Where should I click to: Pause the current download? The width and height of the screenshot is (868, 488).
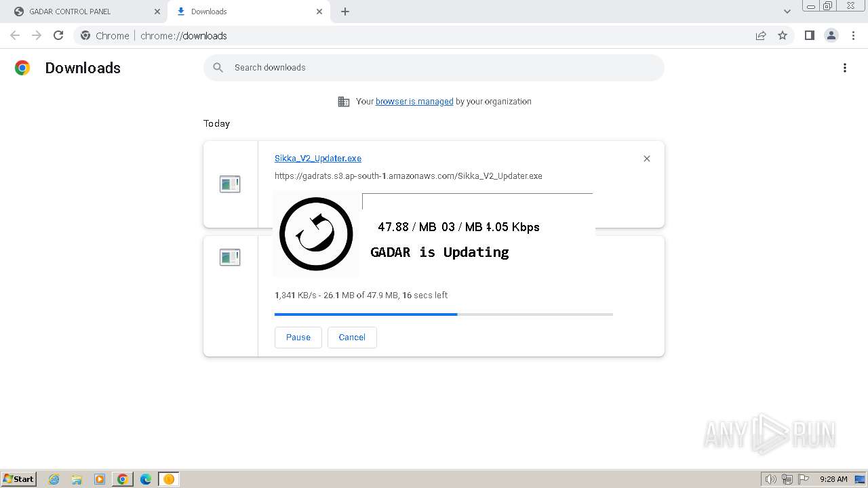tap(298, 338)
